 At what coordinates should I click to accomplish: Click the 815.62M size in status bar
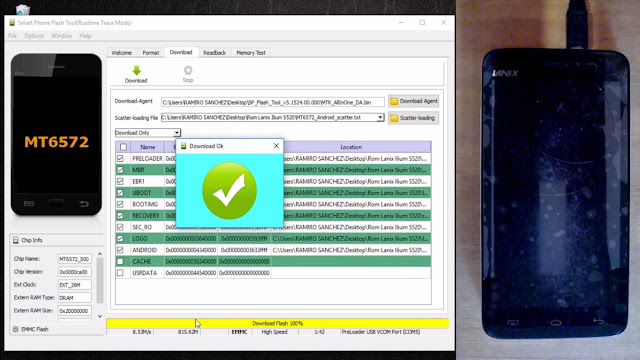188,332
